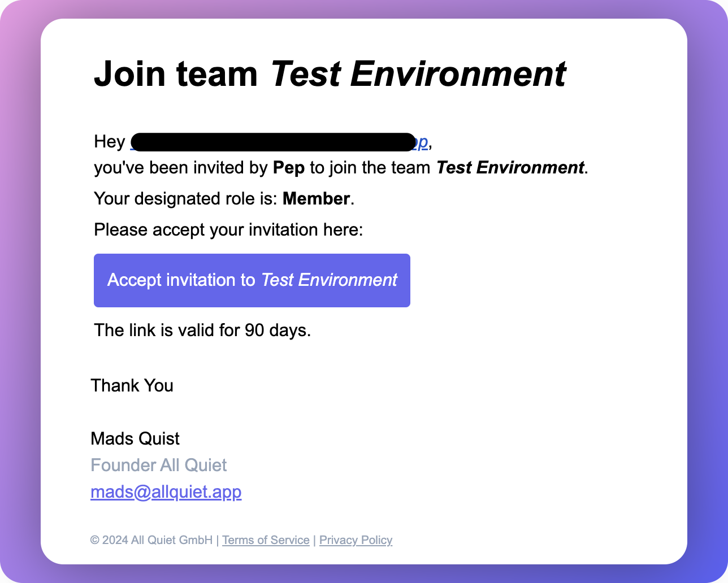The width and height of the screenshot is (728, 583).
Task: Click the italic Test Environment heading words
Action: click(x=418, y=74)
